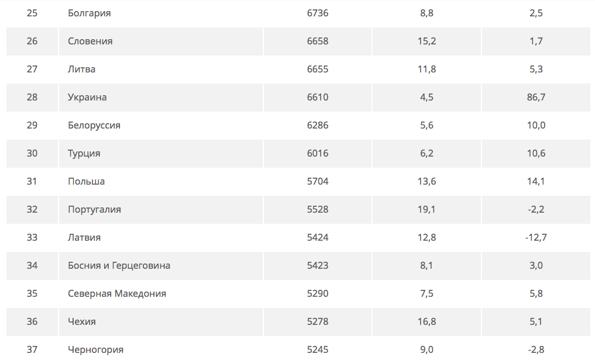This screenshot has height=364, width=595.
Task: Select rank number 28 cell
Action: click(x=32, y=98)
